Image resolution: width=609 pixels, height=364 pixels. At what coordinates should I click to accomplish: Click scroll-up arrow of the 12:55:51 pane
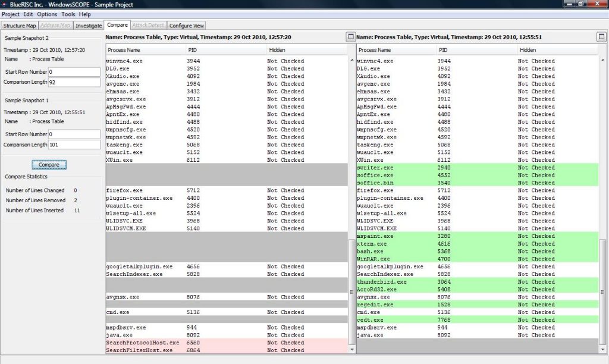(x=602, y=60)
